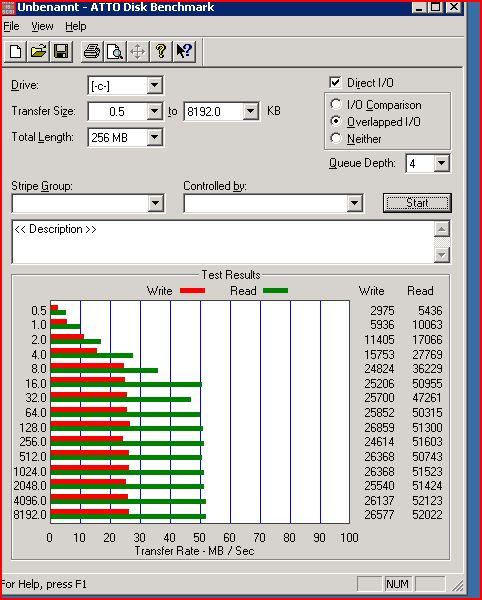The height and width of the screenshot is (600, 482).
Task: Select the Neither radio button
Action: pyautogui.click(x=335, y=138)
